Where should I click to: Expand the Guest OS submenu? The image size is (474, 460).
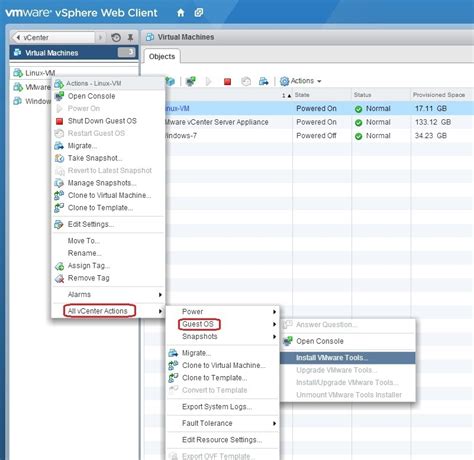pos(223,324)
